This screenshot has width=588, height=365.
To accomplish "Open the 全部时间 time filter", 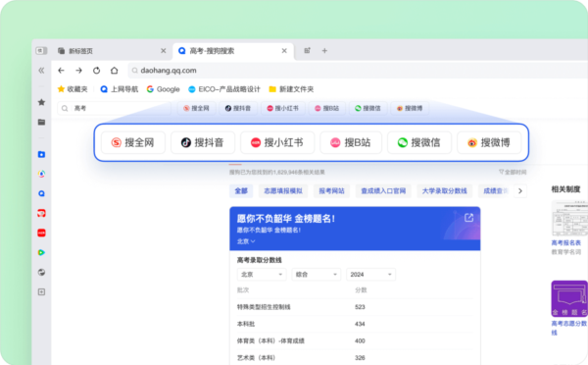I will point(513,172).
